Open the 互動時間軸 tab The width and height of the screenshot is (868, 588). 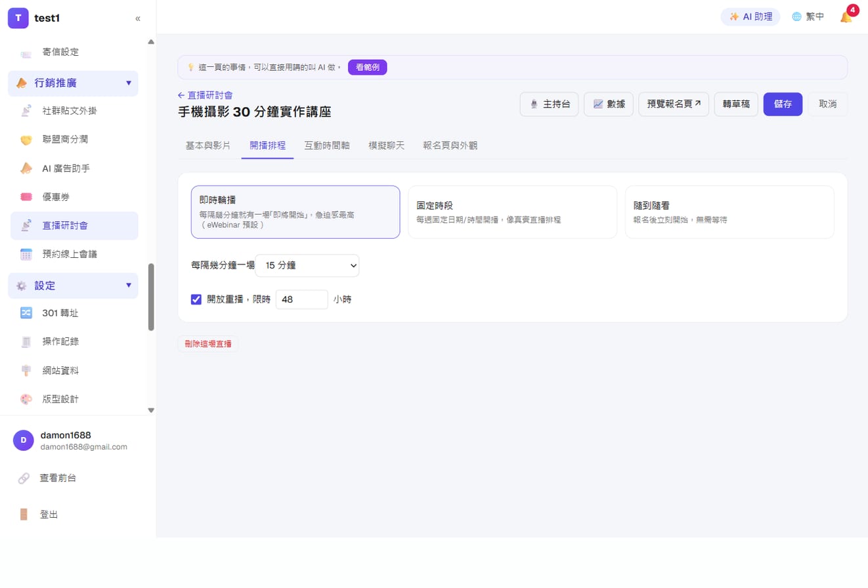coord(327,146)
